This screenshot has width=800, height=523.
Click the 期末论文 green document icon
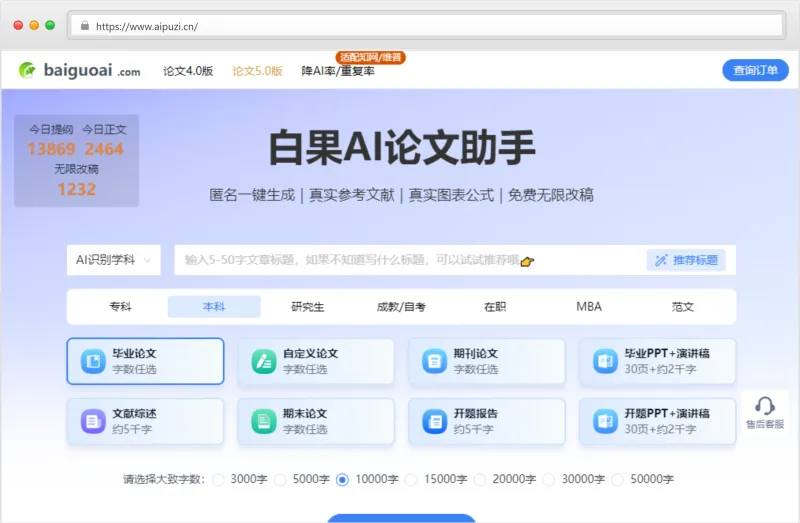(x=264, y=421)
